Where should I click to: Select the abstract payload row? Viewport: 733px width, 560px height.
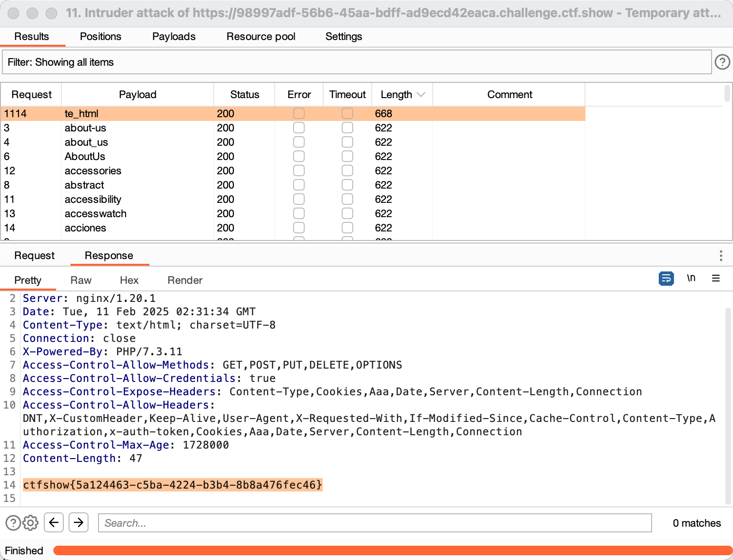(293, 185)
